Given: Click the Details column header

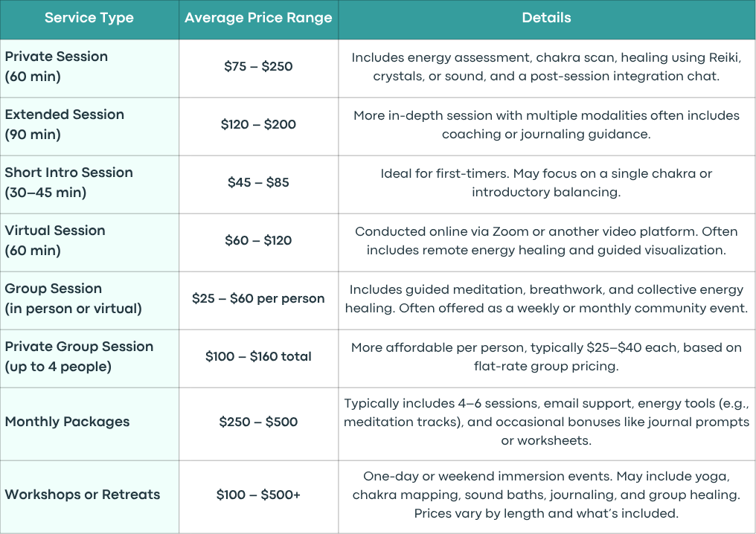Looking at the screenshot, I should tap(547, 19).
